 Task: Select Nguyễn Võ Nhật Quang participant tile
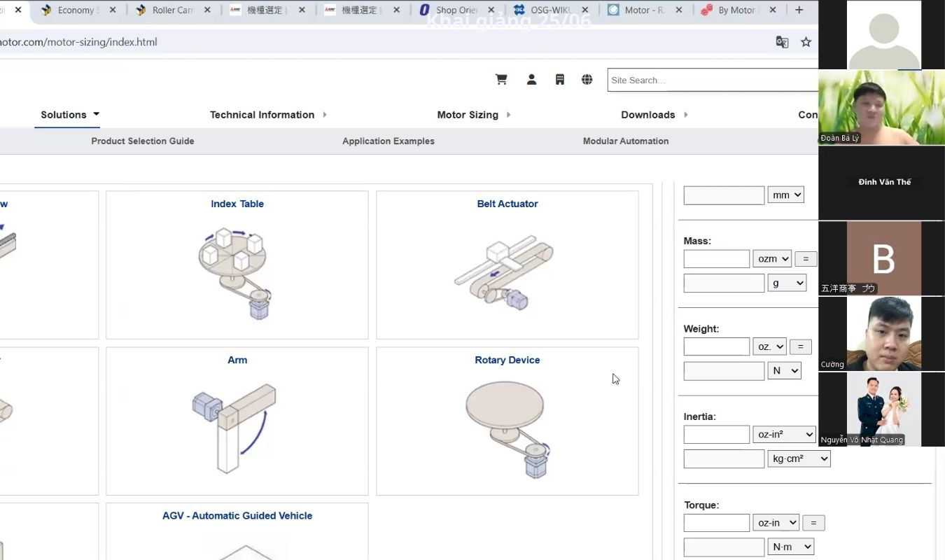pos(881,409)
